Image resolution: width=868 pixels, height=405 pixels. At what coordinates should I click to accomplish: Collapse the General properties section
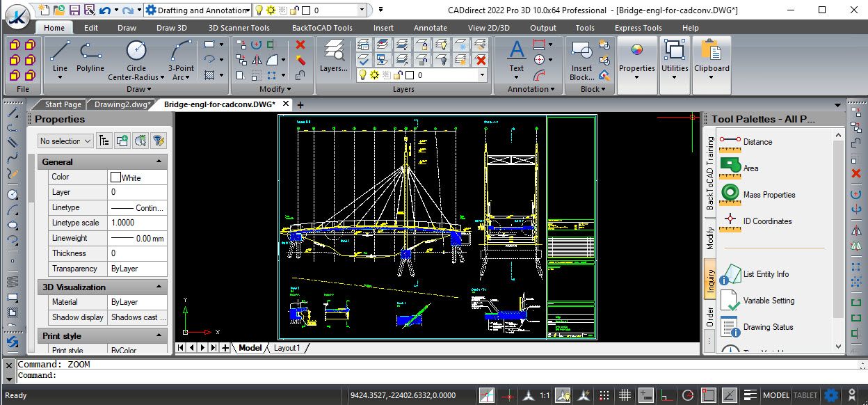[x=159, y=161]
